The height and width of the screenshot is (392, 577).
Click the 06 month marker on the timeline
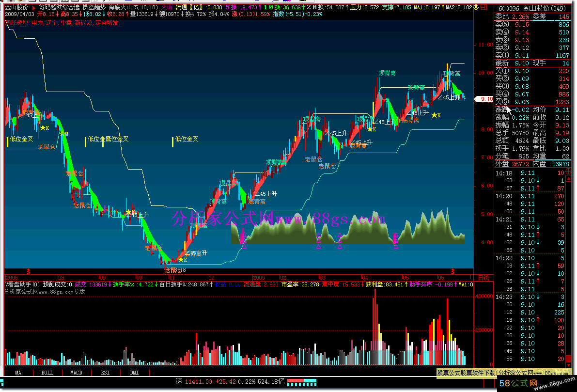pyautogui.click(x=441, y=278)
